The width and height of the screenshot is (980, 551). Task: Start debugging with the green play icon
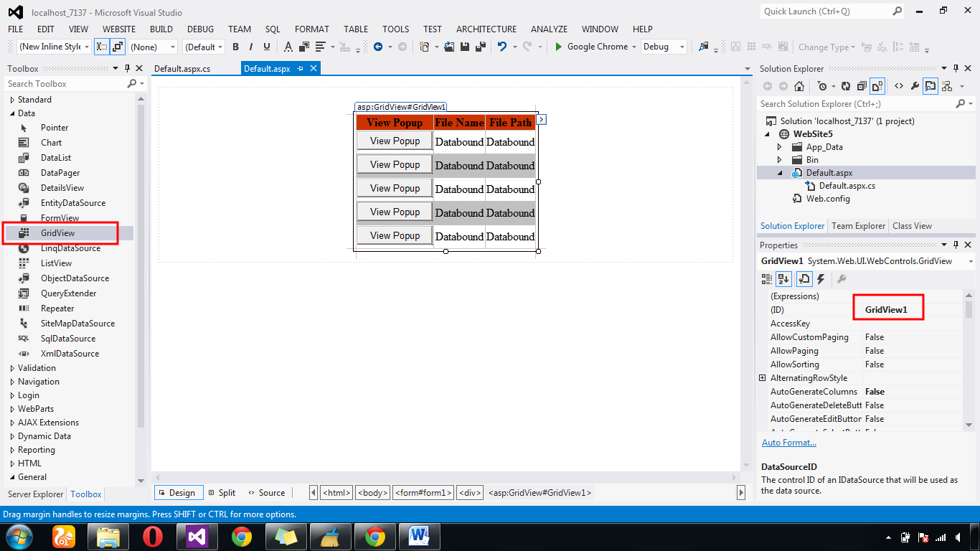tap(559, 47)
